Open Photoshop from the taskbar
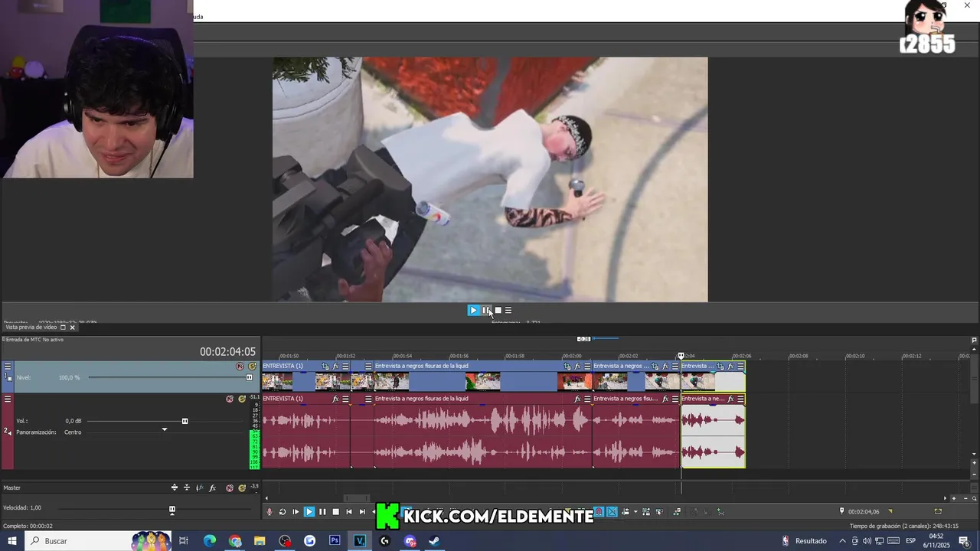This screenshot has height=551, width=980. 335,541
